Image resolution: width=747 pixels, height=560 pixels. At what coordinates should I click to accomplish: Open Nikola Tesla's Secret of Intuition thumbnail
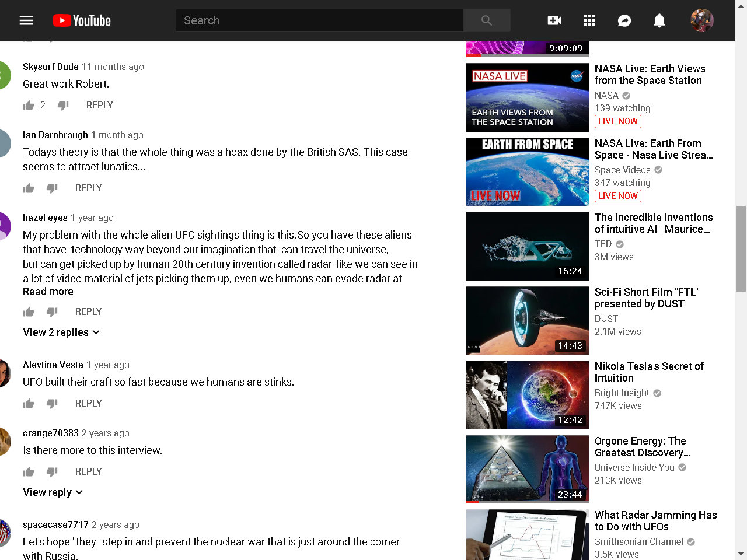point(528,395)
